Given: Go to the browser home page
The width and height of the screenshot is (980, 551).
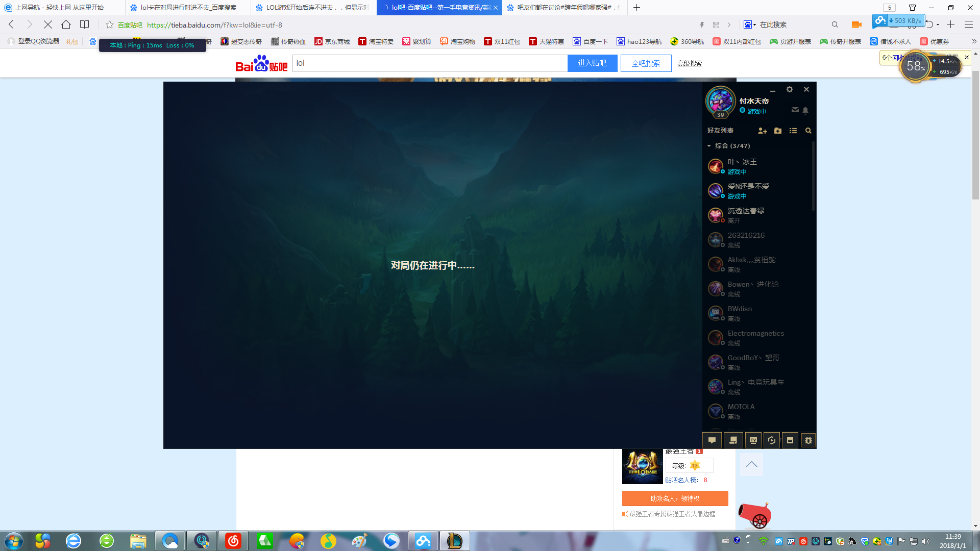Looking at the screenshot, I should coord(66,24).
